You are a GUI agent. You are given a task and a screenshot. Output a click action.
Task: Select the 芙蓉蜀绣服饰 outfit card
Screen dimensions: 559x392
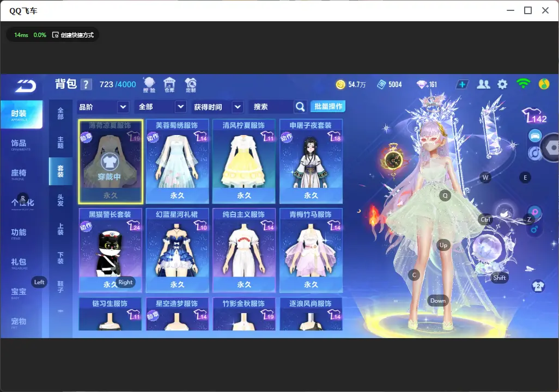click(x=177, y=162)
